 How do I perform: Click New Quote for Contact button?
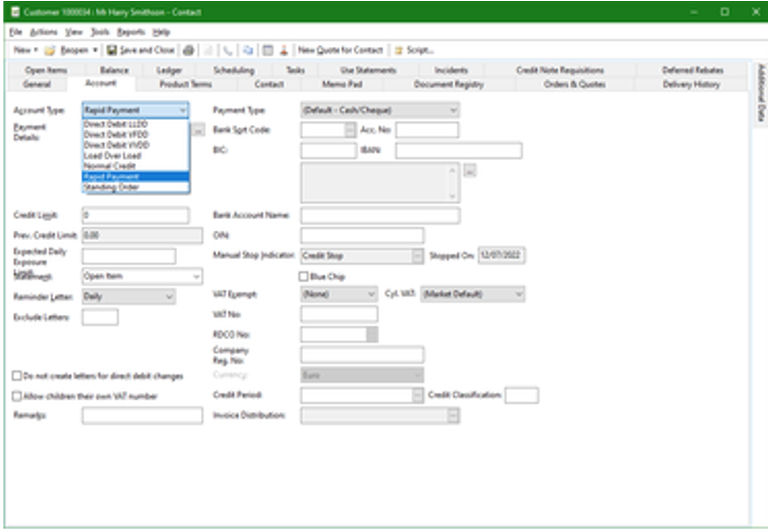pyautogui.click(x=340, y=50)
